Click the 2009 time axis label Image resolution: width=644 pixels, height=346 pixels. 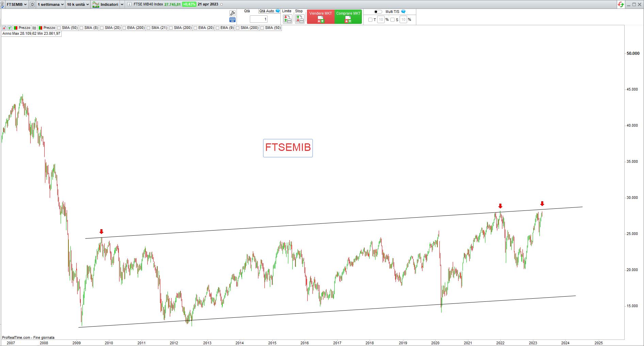pyautogui.click(x=77, y=343)
